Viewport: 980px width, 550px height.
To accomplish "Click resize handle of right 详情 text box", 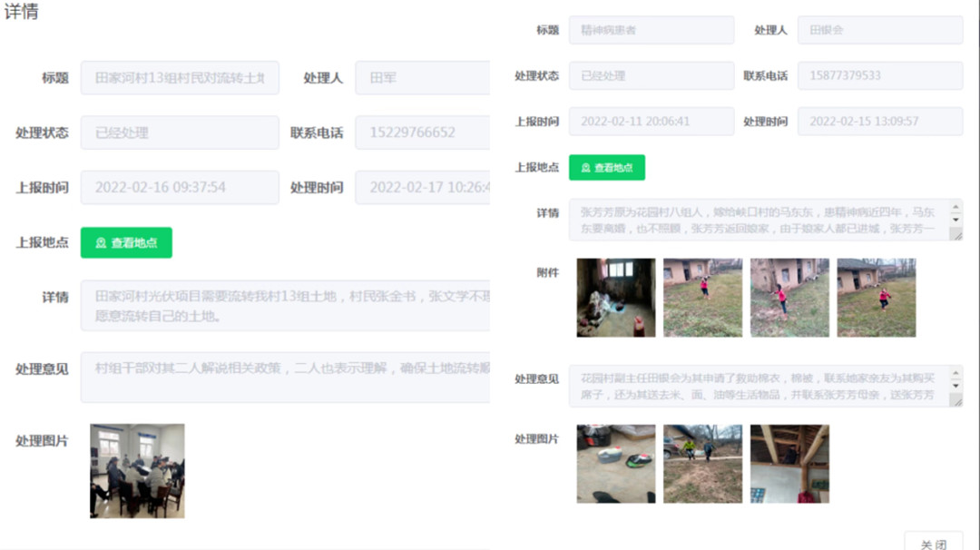I will pyautogui.click(x=955, y=233).
